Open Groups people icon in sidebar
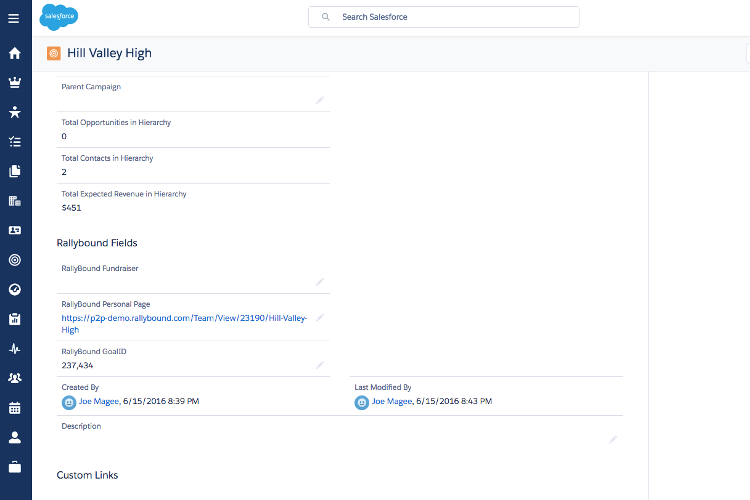This screenshot has height=500, width=750. [x=15, y=378]
